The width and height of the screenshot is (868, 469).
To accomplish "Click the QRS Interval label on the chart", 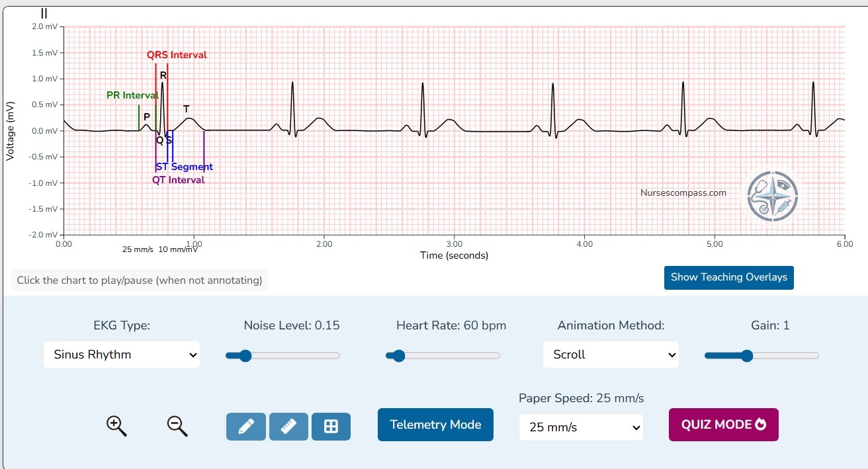I will coord(176,55).
